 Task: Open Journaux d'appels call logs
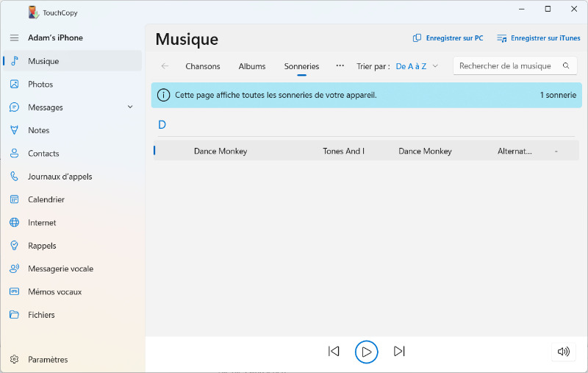60,177
